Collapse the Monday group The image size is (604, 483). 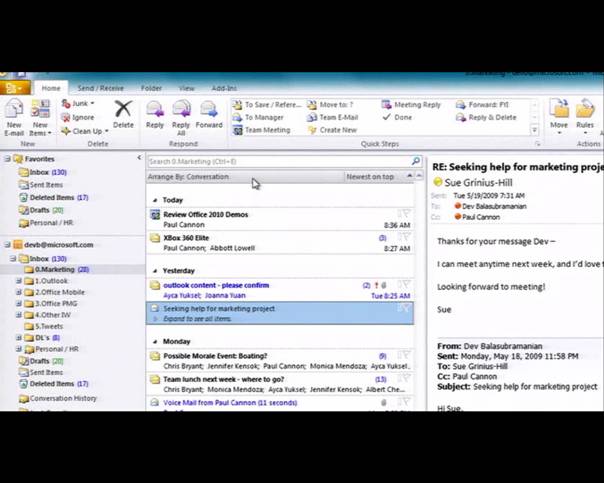coord(155,342)
